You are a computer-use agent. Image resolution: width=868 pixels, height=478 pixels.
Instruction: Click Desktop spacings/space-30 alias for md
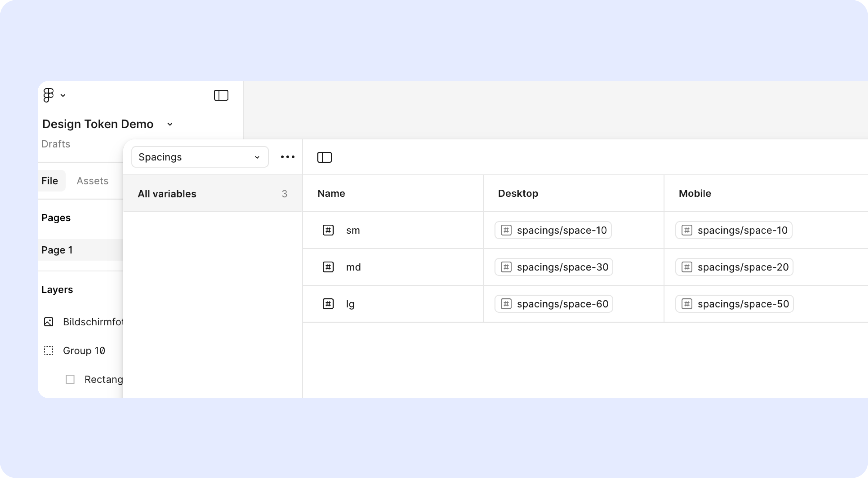coord(554,267)
